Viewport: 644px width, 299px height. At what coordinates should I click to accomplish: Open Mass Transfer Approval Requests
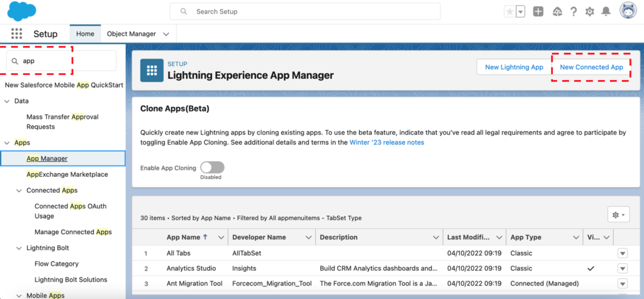[x=62, y=121]
